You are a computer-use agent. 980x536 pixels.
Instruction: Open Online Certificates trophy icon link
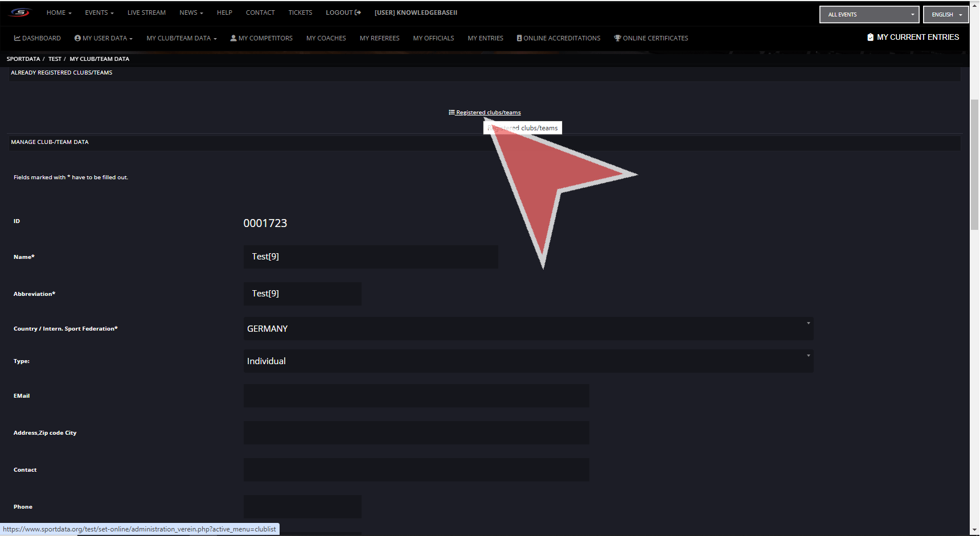pos(651,38)
